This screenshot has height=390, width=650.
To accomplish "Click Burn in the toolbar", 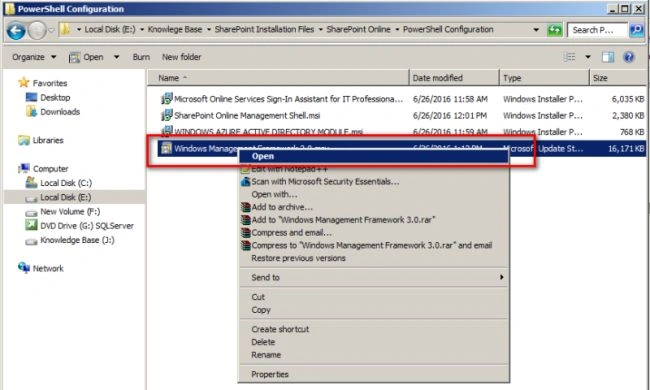I will coord(141,57).
